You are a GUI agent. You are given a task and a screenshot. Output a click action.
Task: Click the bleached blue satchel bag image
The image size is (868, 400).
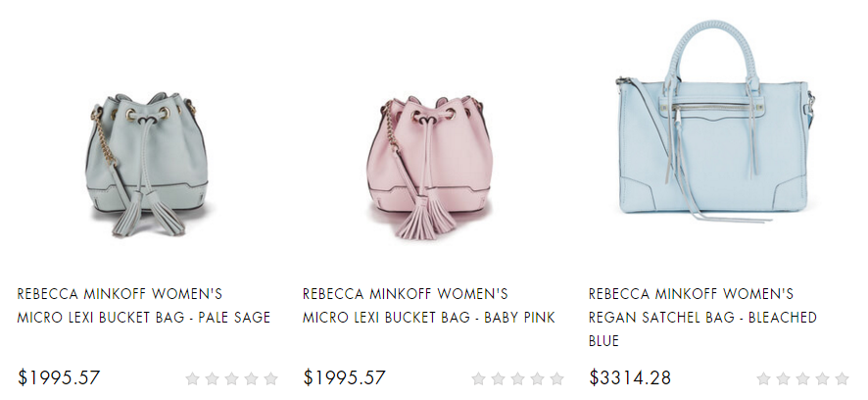715,122
